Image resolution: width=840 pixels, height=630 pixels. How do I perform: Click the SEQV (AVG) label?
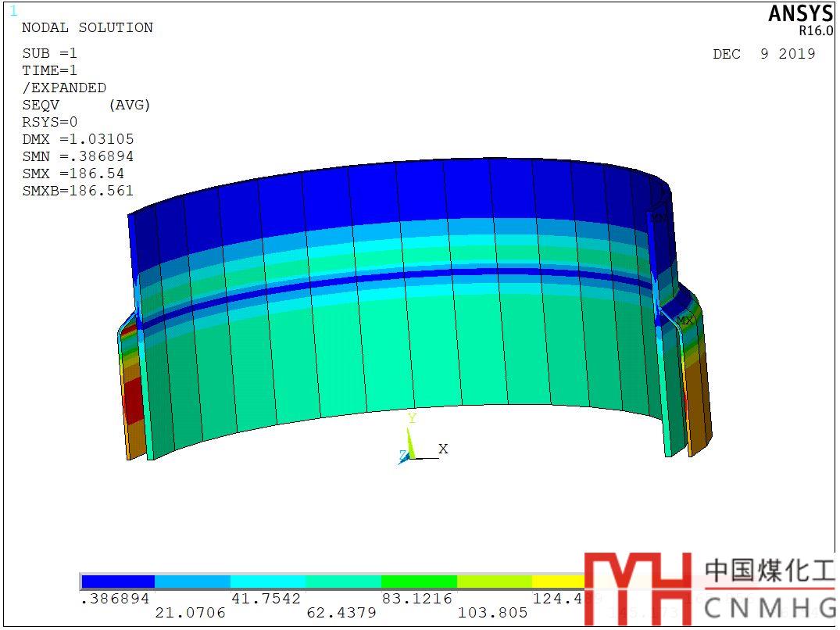86,105
